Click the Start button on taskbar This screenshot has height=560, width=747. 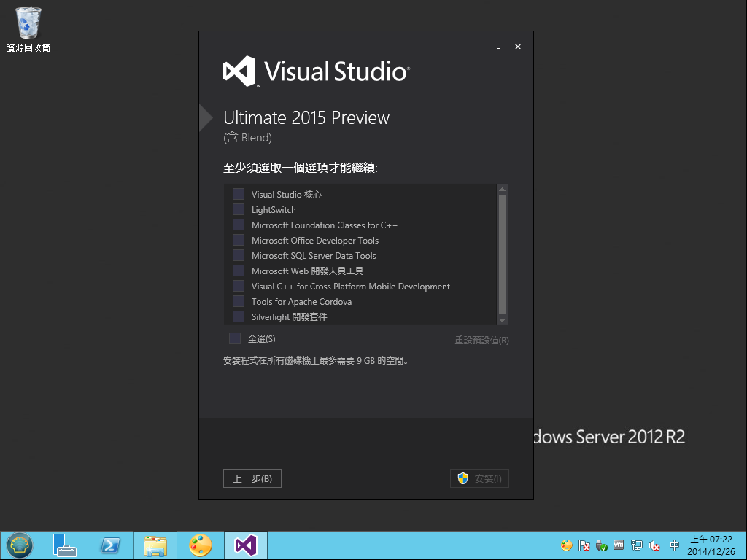(20, 545)
